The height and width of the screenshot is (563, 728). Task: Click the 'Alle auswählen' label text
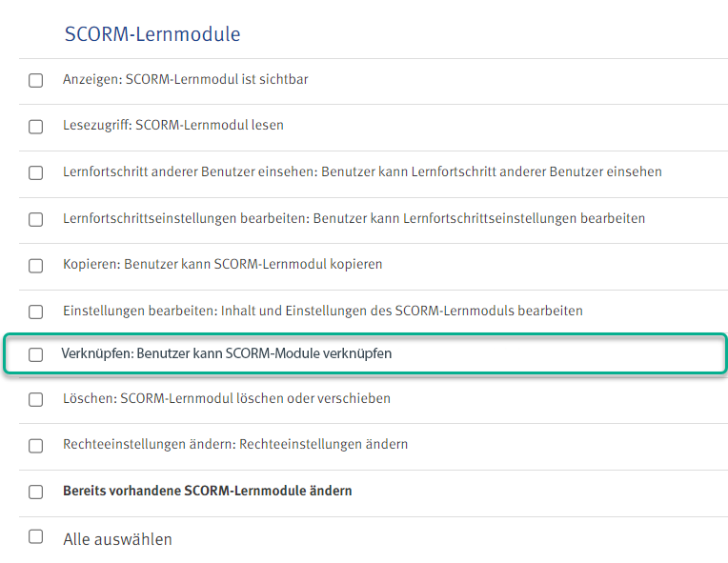(x=117, y=539)
